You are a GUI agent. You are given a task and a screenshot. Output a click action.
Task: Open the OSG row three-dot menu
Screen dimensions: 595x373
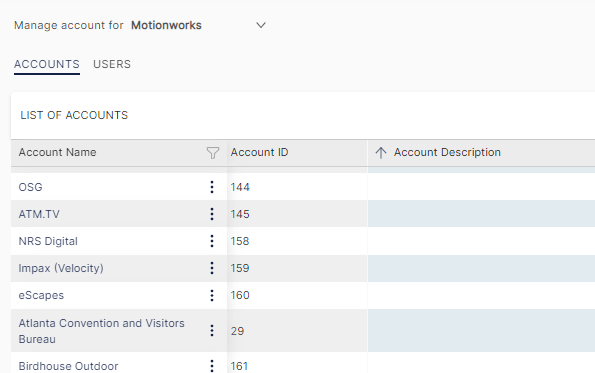tap(212, 187)
